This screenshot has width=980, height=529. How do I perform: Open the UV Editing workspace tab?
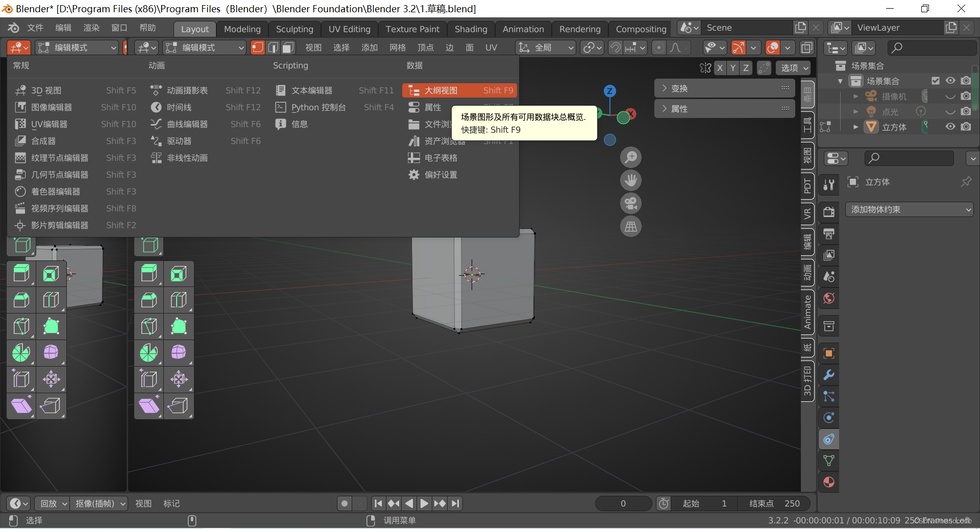click(349, 29)
